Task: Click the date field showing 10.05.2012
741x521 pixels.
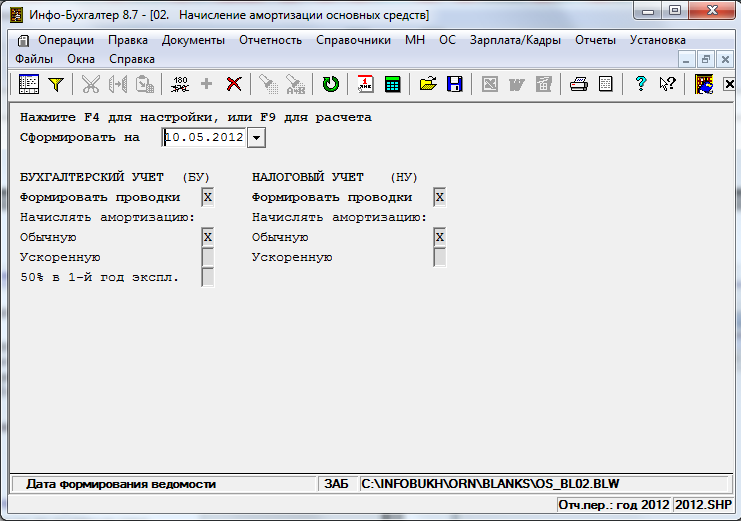Action: (x=204, y=137)
